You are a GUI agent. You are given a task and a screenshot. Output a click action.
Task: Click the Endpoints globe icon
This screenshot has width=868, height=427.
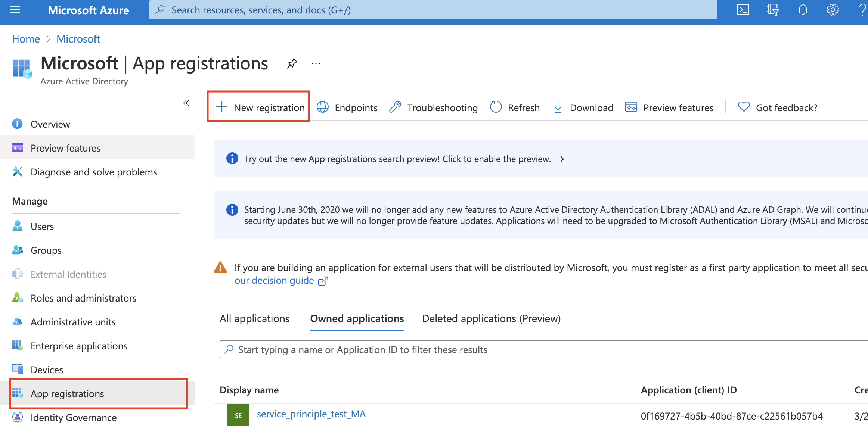click(x=322, y=107)
